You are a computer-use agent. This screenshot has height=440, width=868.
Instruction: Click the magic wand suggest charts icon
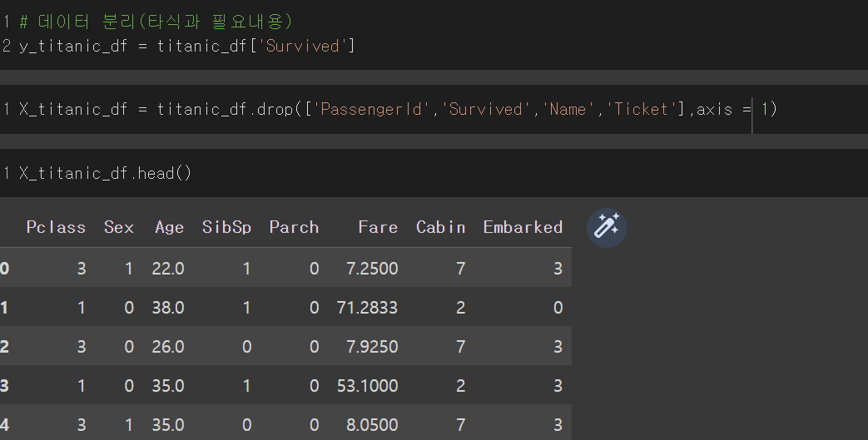point(606,227)
